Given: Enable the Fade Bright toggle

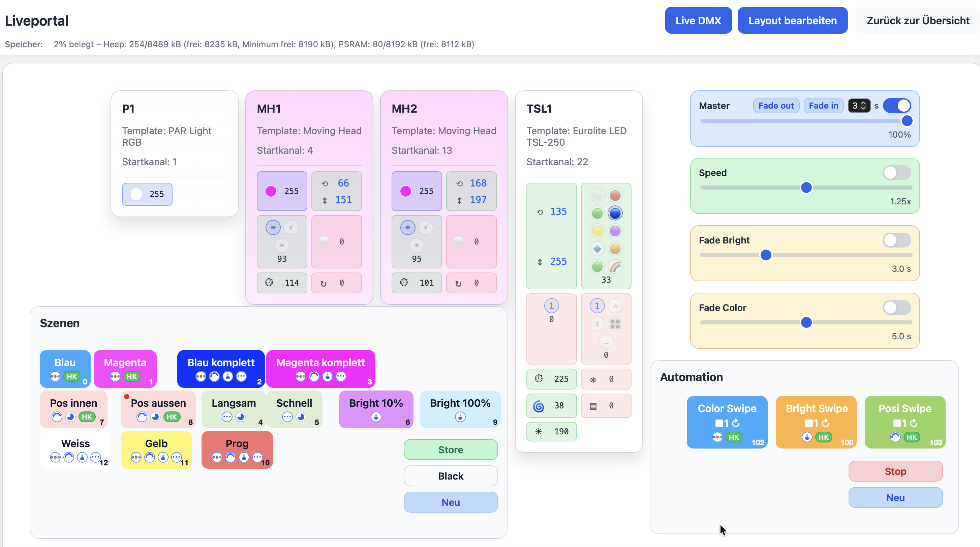Looking at the screenshot, I should tap(897, 240).
